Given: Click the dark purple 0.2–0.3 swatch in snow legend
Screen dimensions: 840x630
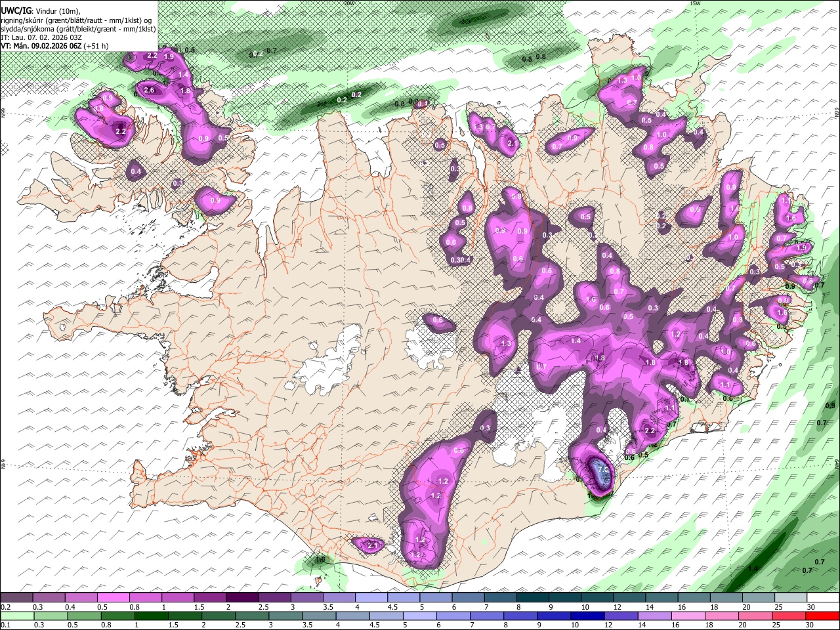Looking at the screenshot, I should pyautogui.click(x=16, y=598).
